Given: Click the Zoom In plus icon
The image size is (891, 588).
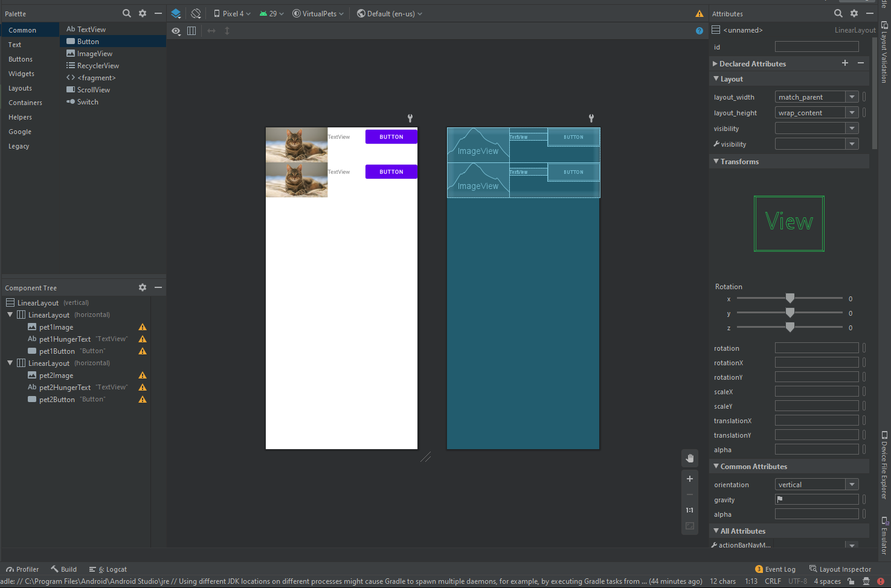Looking at the screenshot, I should 690,479.
